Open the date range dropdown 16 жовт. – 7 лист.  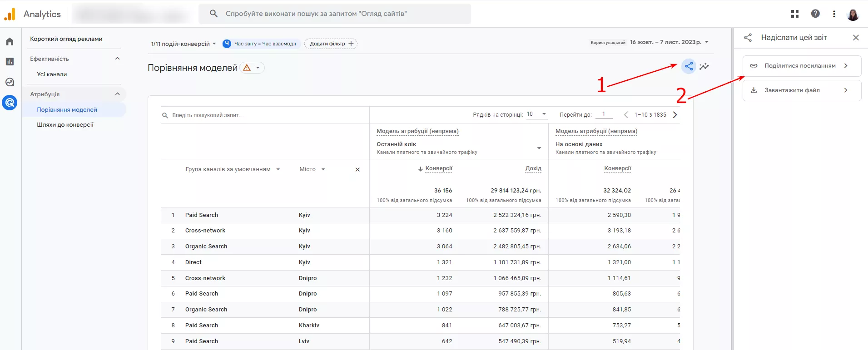coord(669,42)
